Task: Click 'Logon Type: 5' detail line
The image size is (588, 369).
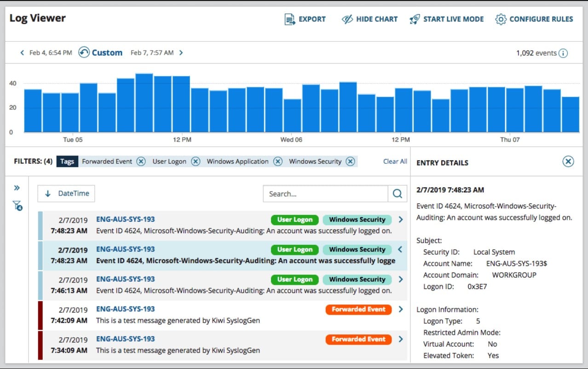Action: 451,321
